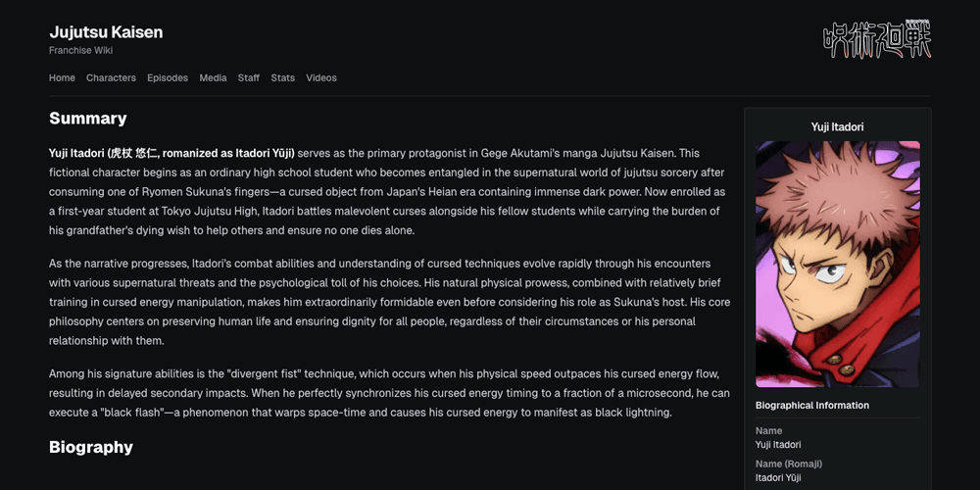
Task: Open Yuji Itadori's portrait image
Action: click(x=837, y=264)
